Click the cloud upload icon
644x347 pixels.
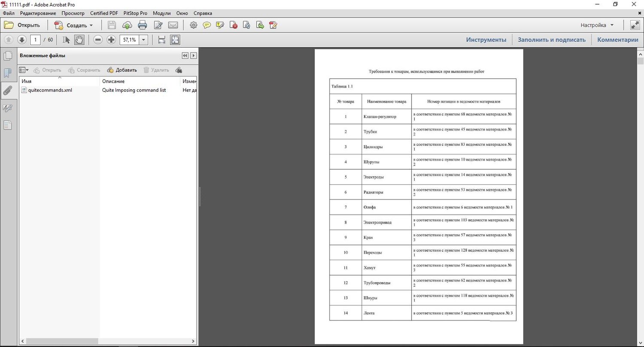point(127,25)
